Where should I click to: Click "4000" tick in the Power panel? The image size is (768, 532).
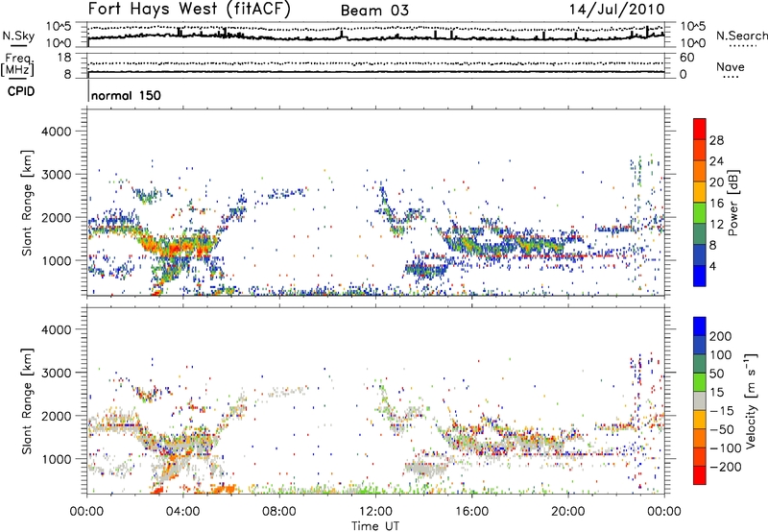pos(56,132)
